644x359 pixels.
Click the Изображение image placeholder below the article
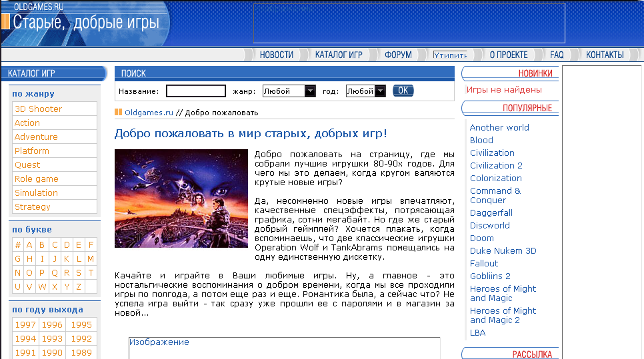pyautogui.click(x=284, y=348)
